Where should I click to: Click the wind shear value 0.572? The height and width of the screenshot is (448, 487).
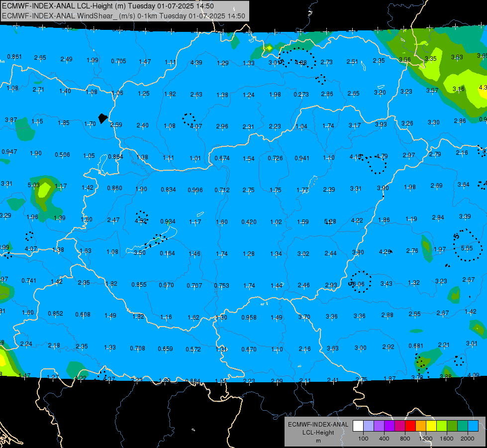(x=193, y=349)
